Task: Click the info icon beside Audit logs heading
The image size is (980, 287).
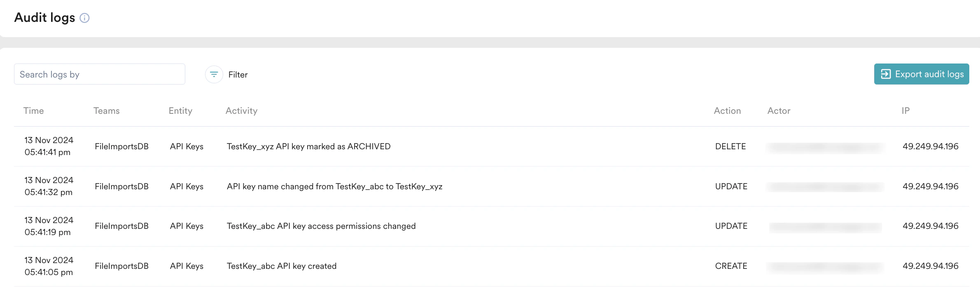Action: 85,18
